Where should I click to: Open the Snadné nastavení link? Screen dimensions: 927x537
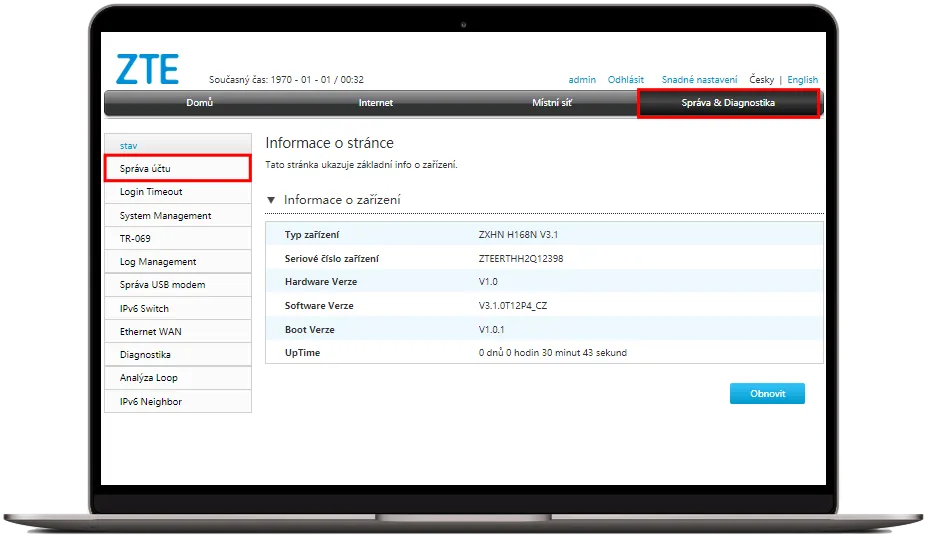699,80
